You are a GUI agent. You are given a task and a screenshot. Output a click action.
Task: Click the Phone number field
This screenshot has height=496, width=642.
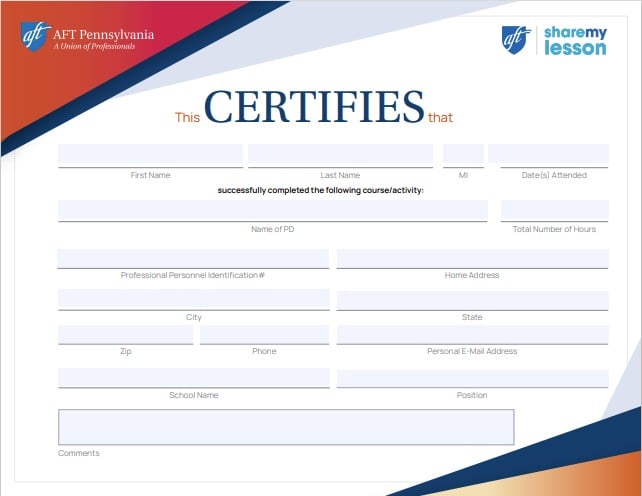(x=264, y=335)
